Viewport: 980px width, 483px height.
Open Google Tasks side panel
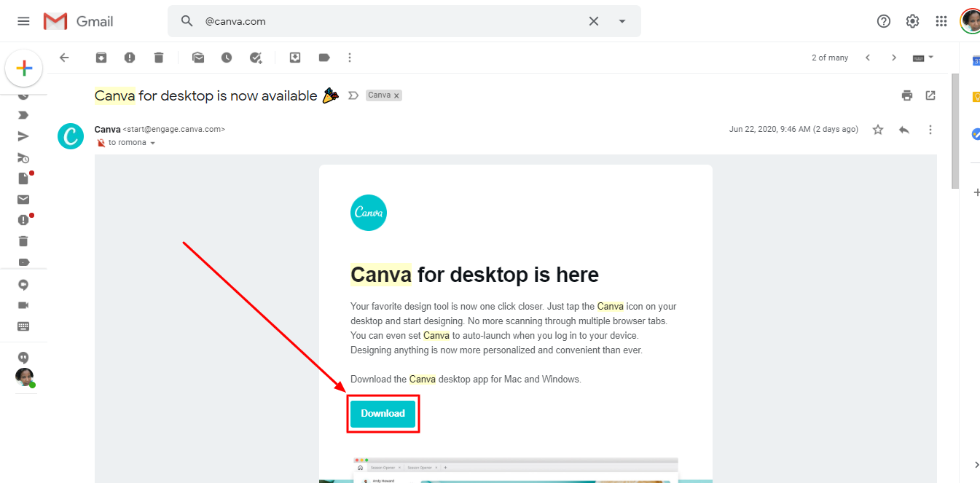pyautogui.click(x=976, y=134)
